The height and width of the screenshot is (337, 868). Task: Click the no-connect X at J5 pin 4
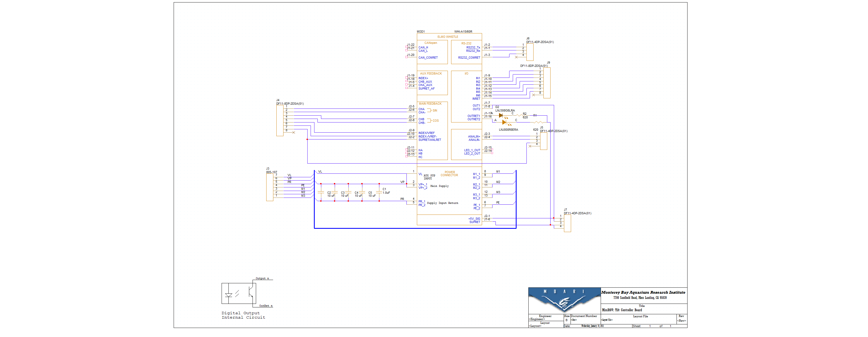[x=530, y=146]
